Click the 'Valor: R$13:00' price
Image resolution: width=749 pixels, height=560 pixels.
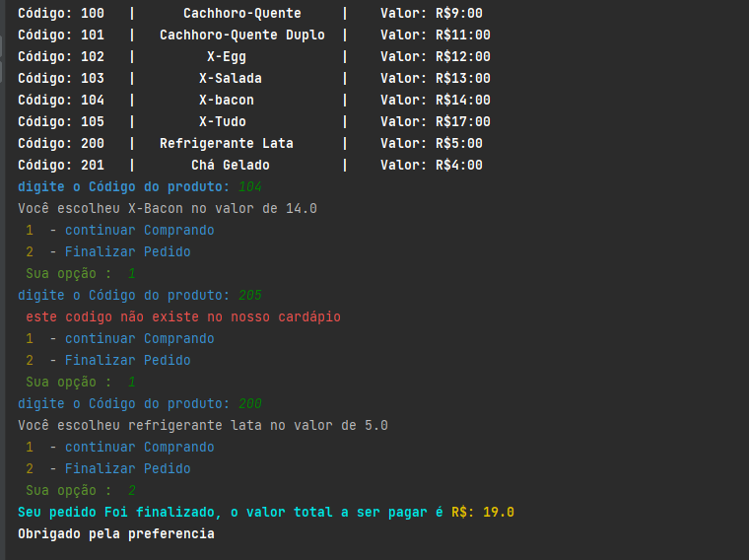[436, 78]
